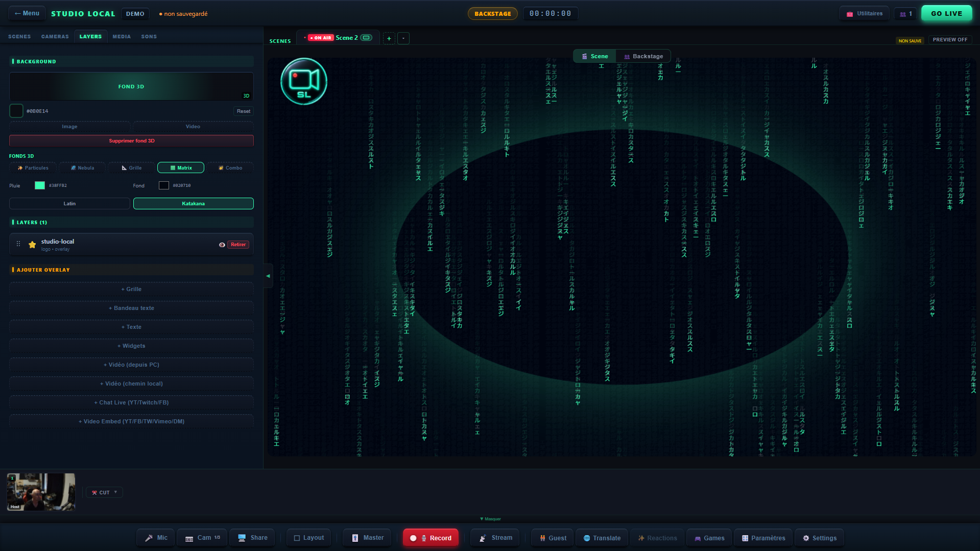Open the Menu back button
Viewport: 980px width, 551px height.
pos(27,13)
